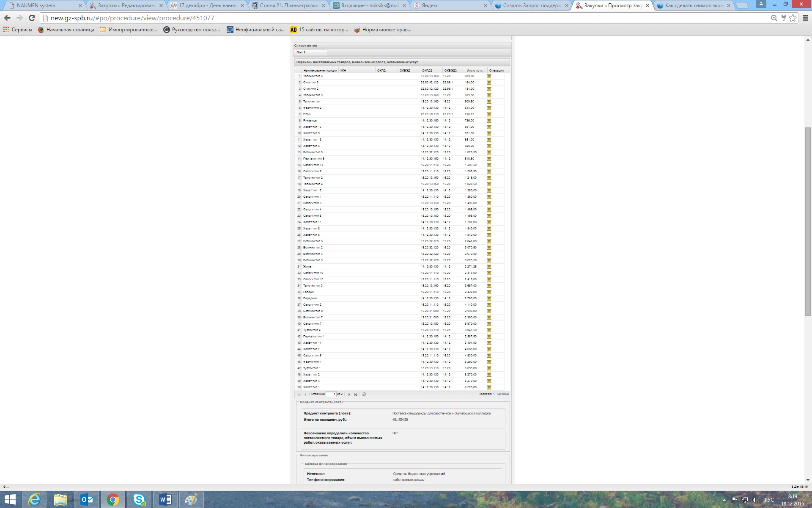This screenshot has width=812, height=508.
Task: Sort by ОКПД2 column header
Action: click(x=431, y=70)
